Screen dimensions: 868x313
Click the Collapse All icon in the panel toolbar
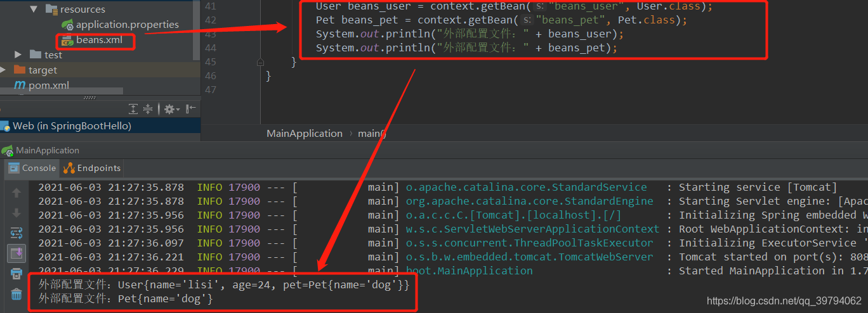(148, 109)
